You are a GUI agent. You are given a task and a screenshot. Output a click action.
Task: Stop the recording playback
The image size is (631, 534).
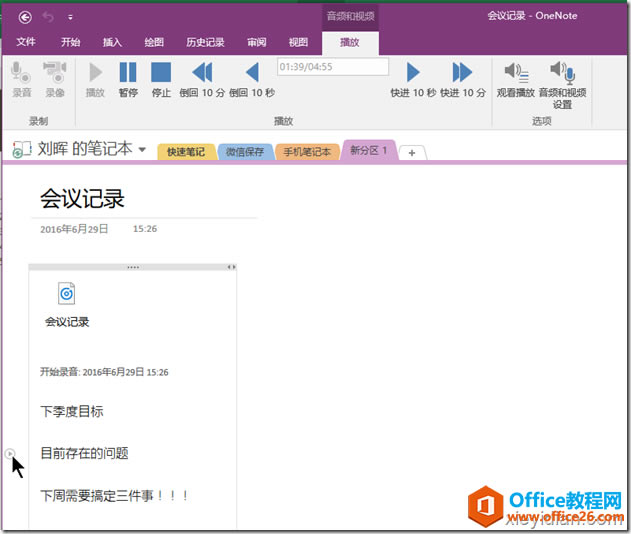coord(161,73)
